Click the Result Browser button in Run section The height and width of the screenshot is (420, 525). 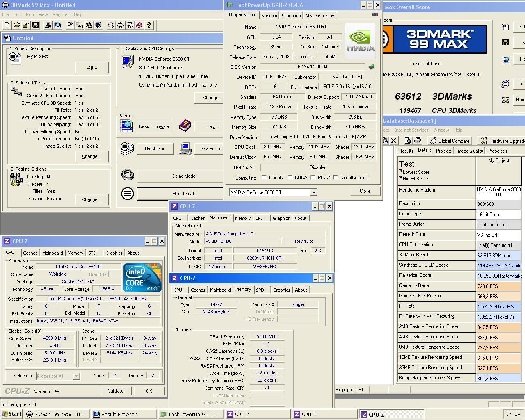click(x=154, y=126)
